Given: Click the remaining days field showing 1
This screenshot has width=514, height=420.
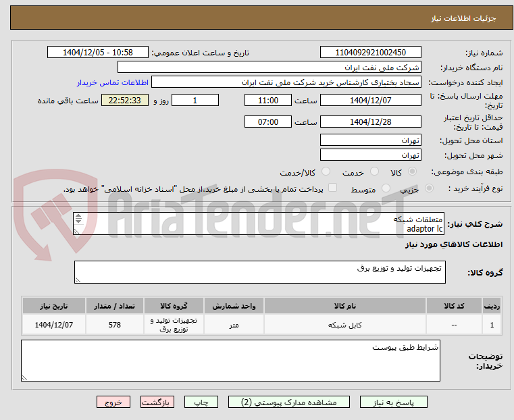Looking at the screenshot, I should [195, 100].
